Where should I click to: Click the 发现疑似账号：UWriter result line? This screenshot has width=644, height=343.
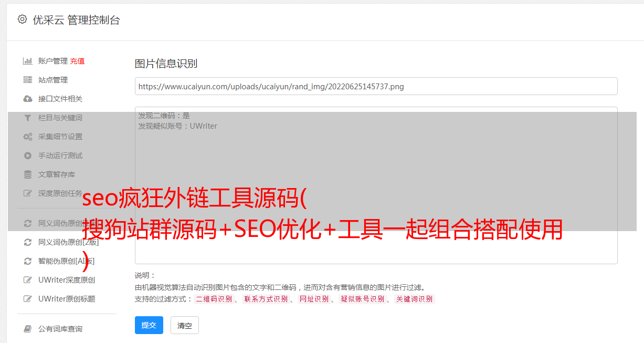tap(177, 126)
